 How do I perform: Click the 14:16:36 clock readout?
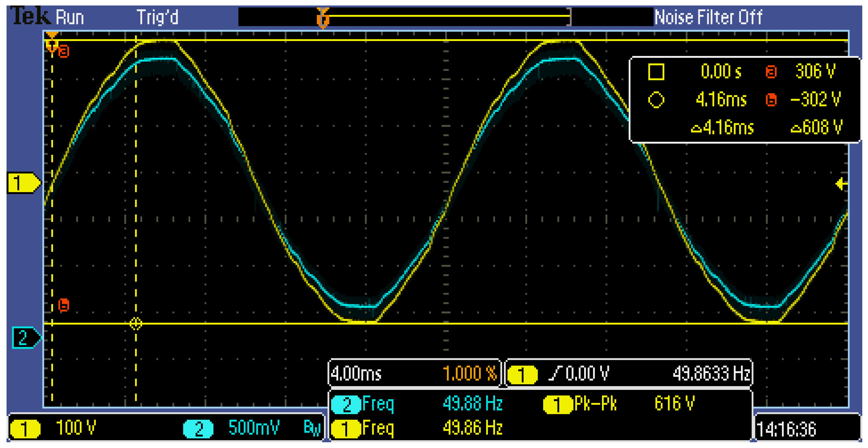(x=786, y=429)
